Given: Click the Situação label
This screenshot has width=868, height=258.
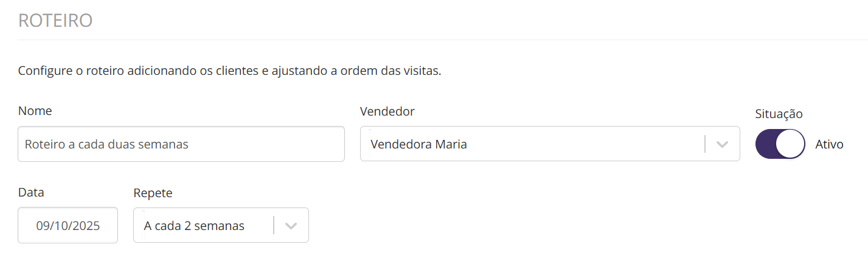Looking at the screenshot, I should pos(779,114).
